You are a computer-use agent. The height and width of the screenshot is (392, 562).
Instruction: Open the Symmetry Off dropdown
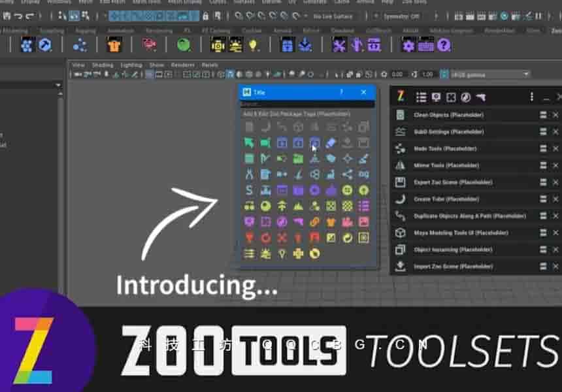pyautogui.click(x=401, y=16)
